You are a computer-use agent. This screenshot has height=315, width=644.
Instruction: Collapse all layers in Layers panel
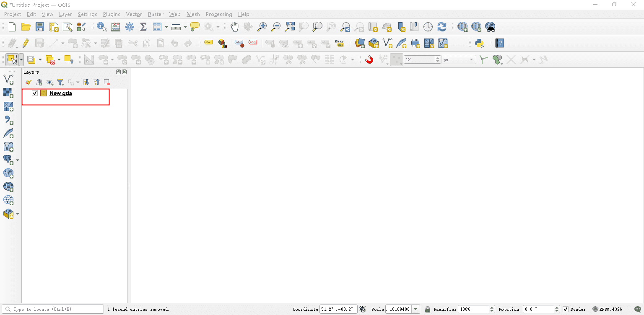96,82
